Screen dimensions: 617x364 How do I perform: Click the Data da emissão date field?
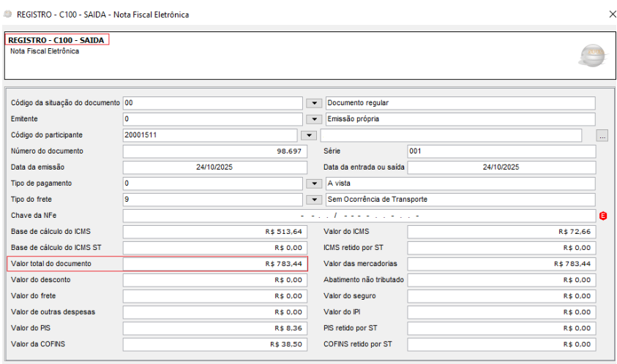(x=213, y=167)
